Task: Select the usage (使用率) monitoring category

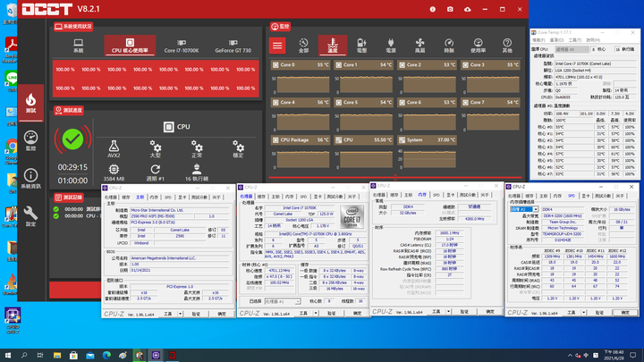Action: click(x=478, y=46)
